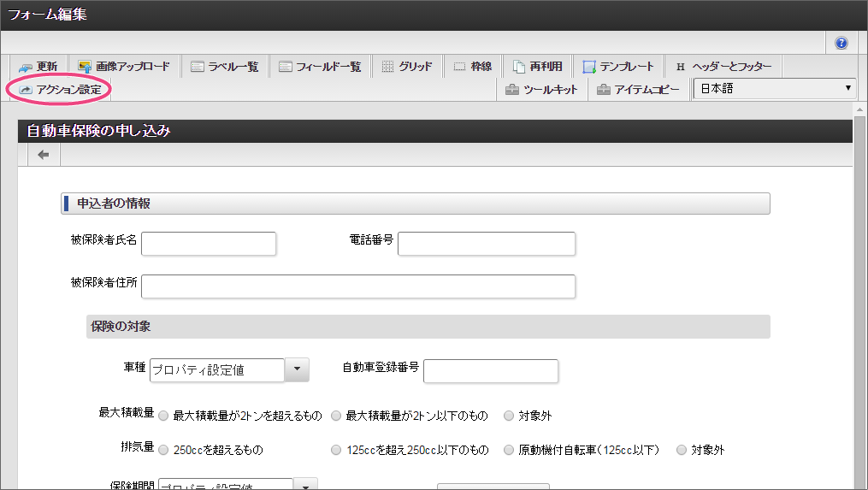This screenshot has height=490, width=868.
Task: Open the 再利用 reuse tool
Action: (x=538, y=67)
